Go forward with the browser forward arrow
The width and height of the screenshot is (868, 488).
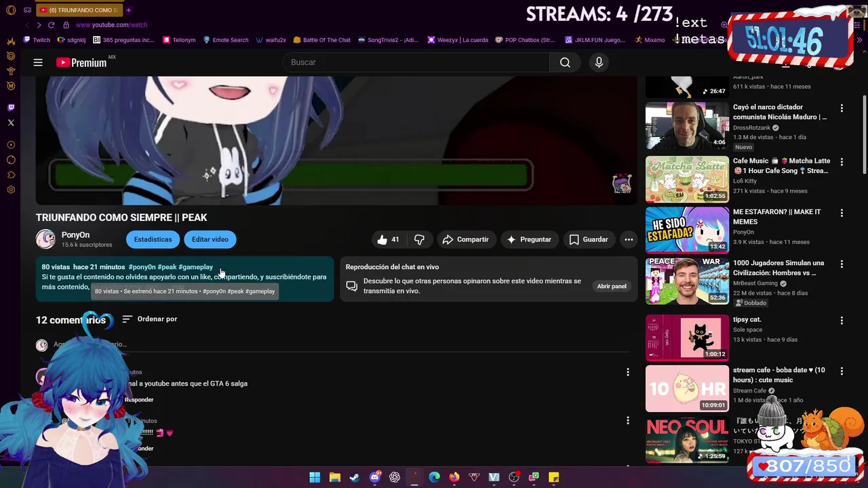(x=39, y=25)
